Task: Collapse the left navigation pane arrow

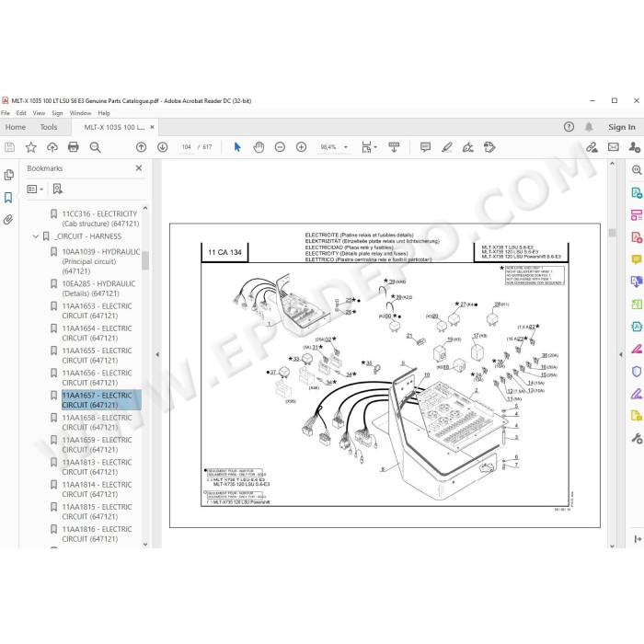Action: click(x=157, y=354)
